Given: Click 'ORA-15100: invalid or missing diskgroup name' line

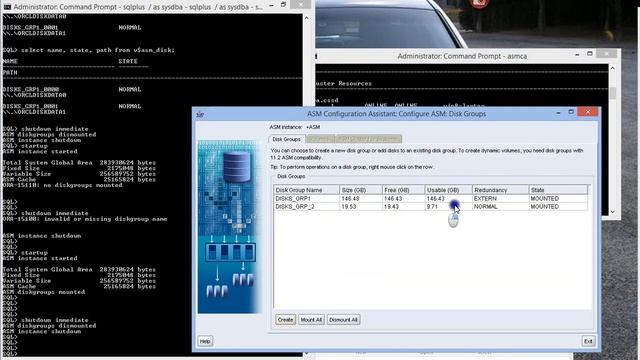Looking at the screenshot, I should point(85,219).
